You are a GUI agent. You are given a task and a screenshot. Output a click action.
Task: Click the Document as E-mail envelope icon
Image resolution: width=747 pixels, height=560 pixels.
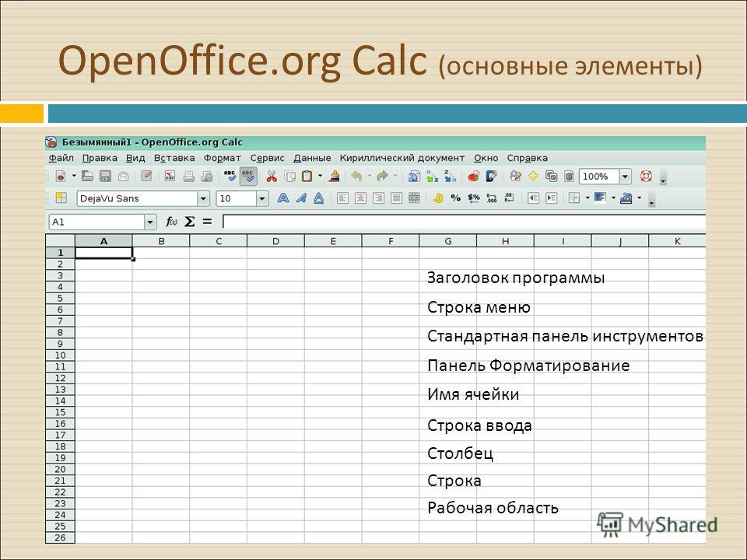pyautogui.click(x=123, y=177)
